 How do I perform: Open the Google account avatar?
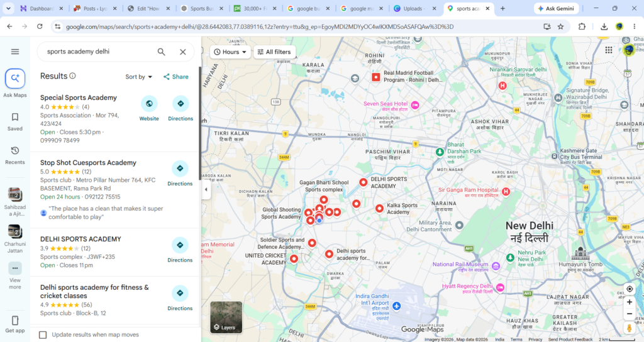[629, 50]
